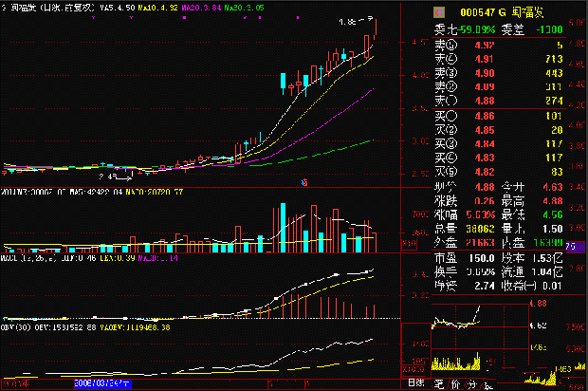Select the VOLUME indicator header line
The width and height of the screenshot is (588, 391).
tap(92, 192)
